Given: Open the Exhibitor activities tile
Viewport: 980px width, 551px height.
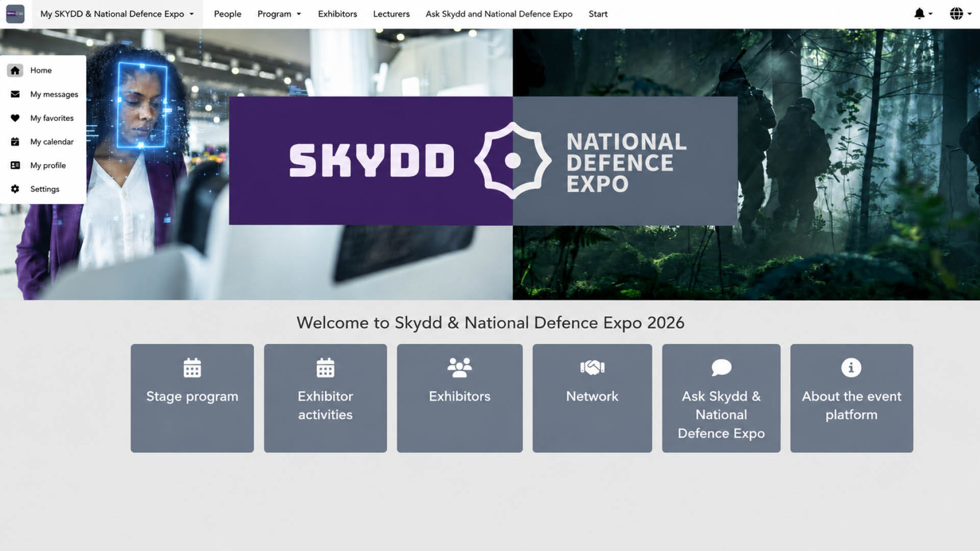Looking at the screenshot, I should (x=325, y=398).
